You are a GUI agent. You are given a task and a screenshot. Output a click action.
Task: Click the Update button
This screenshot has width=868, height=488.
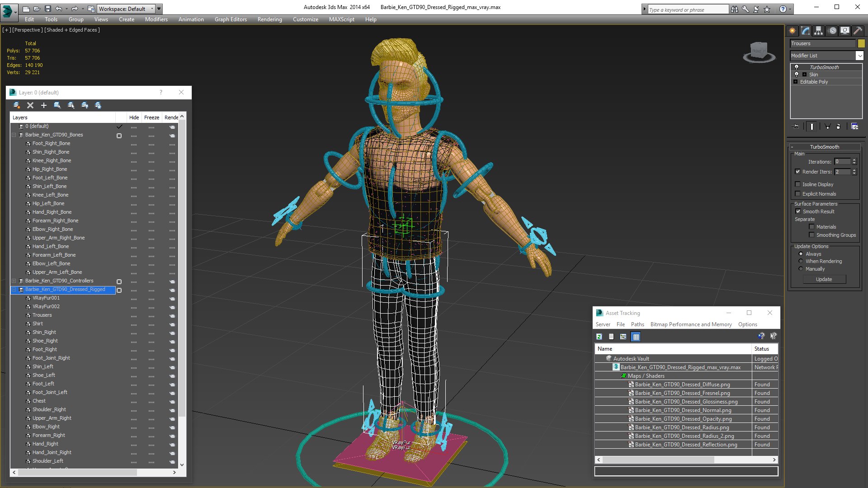[824, 279]
